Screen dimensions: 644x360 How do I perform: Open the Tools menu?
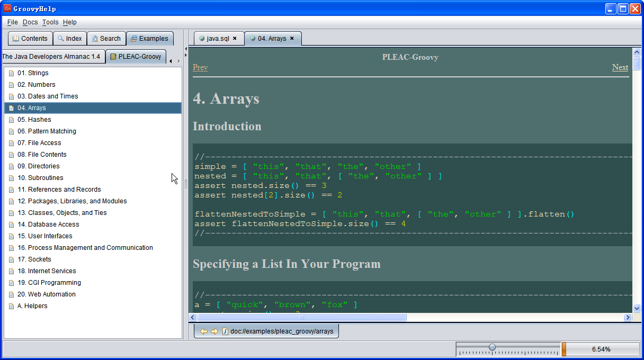(x=50, y=22)
